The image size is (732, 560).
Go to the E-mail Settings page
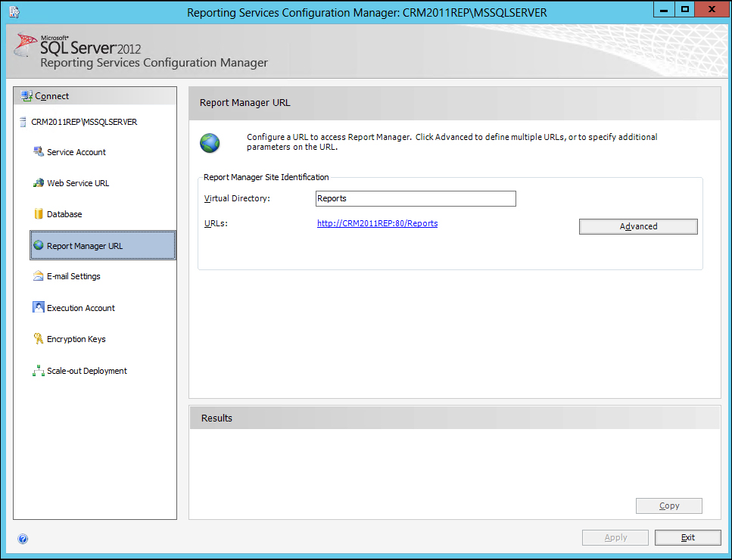point(73,276)
